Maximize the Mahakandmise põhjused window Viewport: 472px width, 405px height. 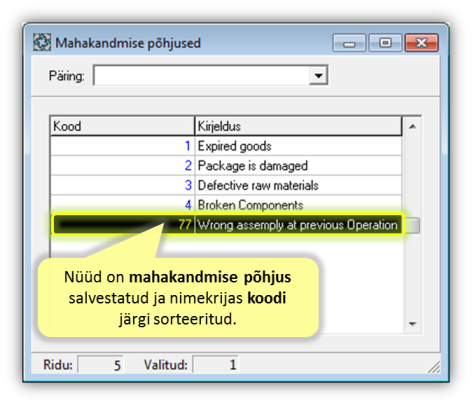tap(385, 43)
